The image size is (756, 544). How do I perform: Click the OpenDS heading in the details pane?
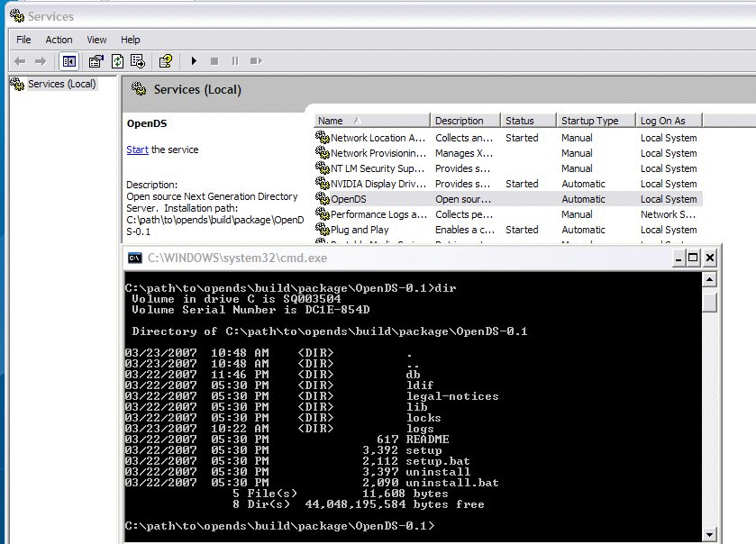(147, 123)
